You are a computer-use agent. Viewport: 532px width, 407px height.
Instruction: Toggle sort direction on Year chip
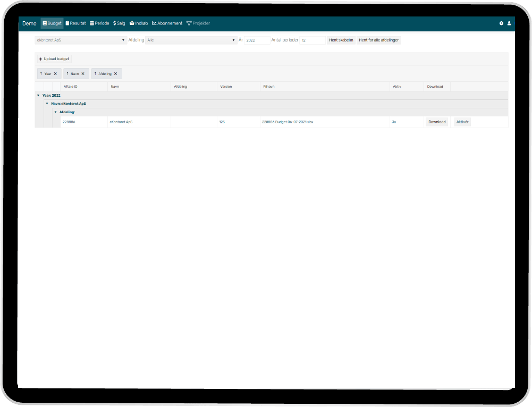point(41,74)
